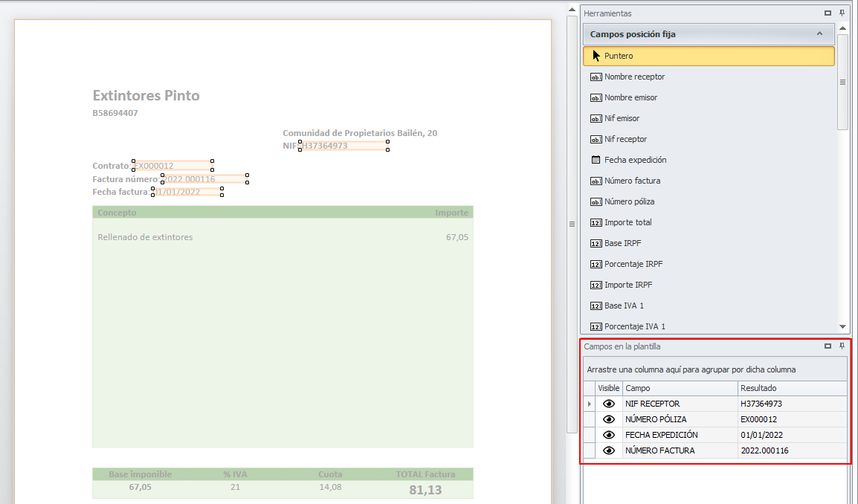This screenshot has height=504, width=858.
Task: Toggle visibility of NIF RECEPTOR field
Action: tap(609, 404)
